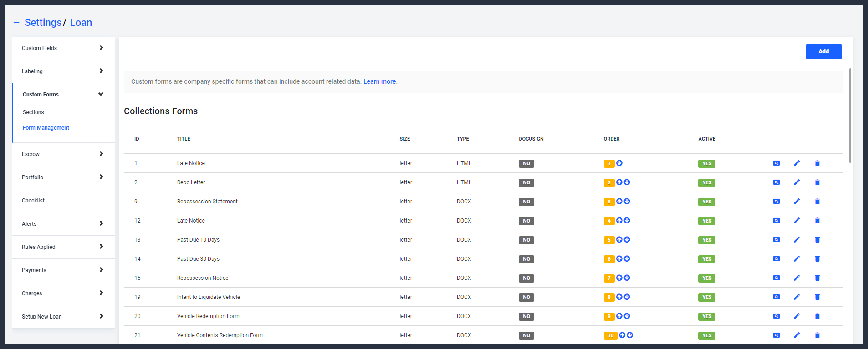Move Past Due 10 Days up in order
This screenshot has width=868, height=349.
pyautogui.click(x=619, y=240)
